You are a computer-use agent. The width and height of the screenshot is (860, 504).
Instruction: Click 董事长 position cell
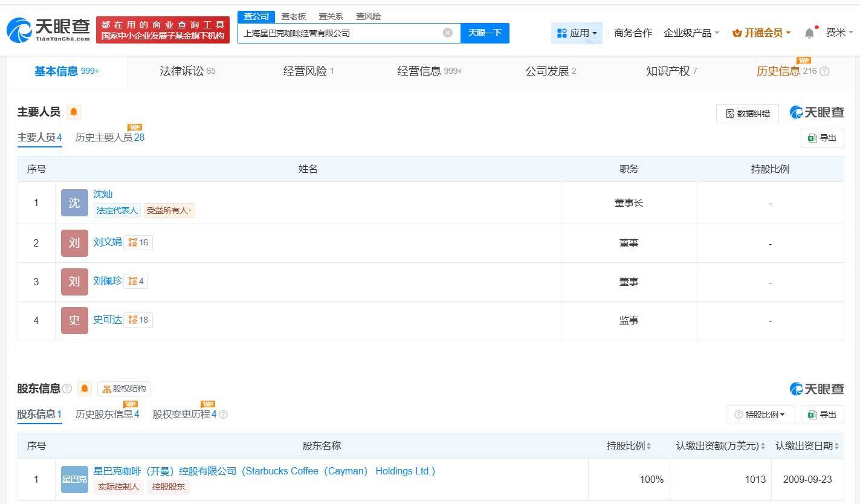629,203
